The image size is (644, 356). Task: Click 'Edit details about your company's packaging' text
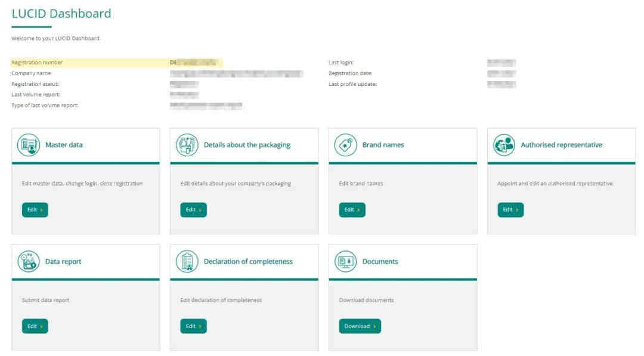pyautogui.click(x=236, y=184)
